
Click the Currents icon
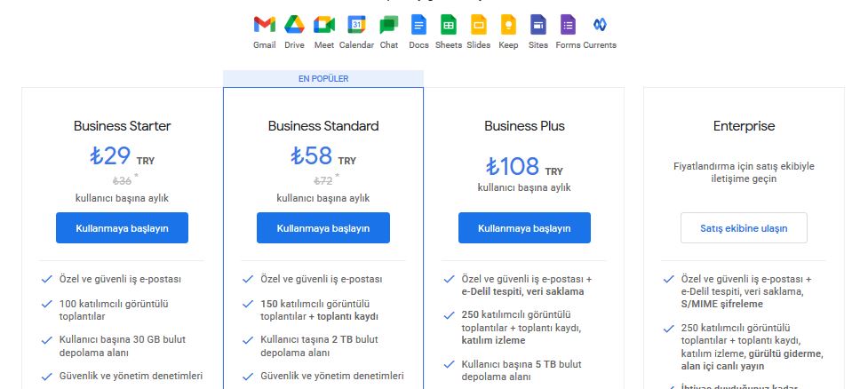[x=600, y=24]
